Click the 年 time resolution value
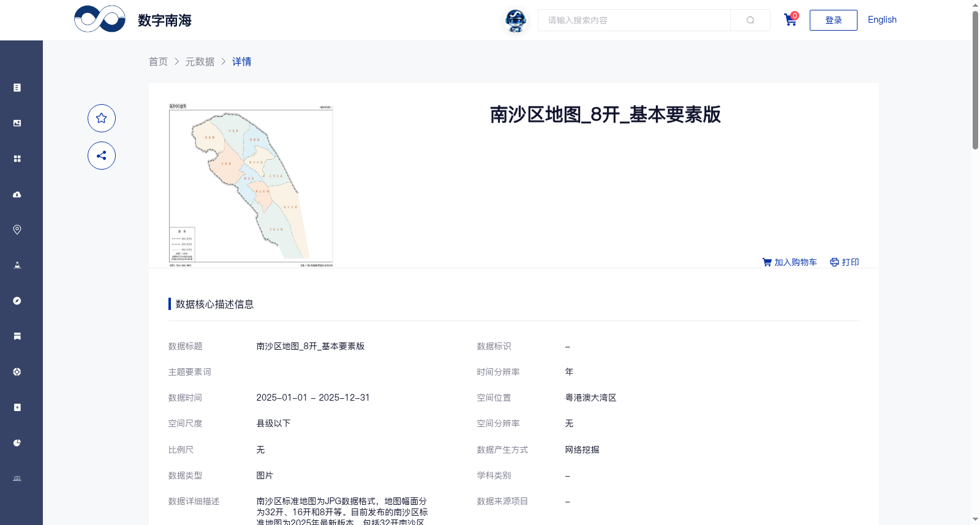This screenshot has width=980, height=525. 569,372
